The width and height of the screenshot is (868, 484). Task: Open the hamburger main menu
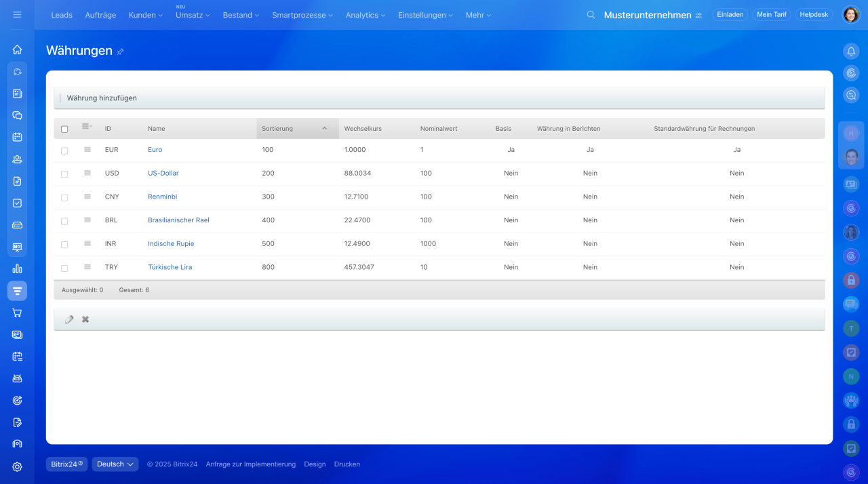point(17,14)
